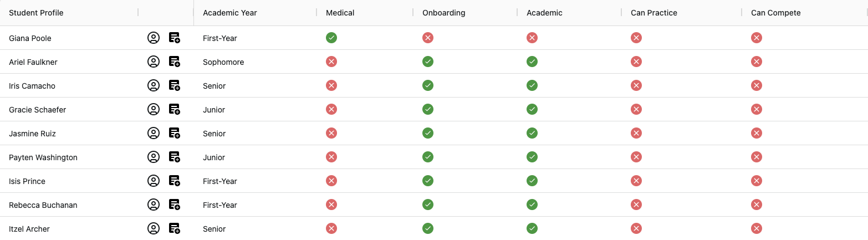Open Isis Prince's profile icon
The image size is (868, 240).
coord(154,181)
